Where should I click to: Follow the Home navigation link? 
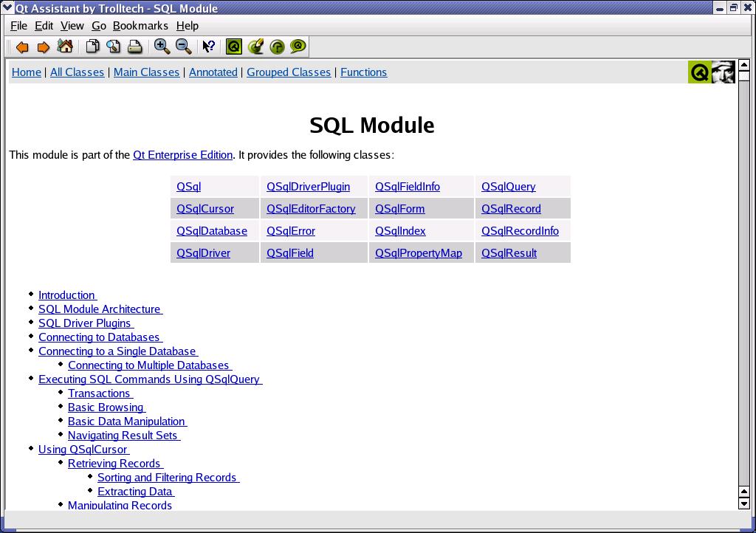point(27,72)
